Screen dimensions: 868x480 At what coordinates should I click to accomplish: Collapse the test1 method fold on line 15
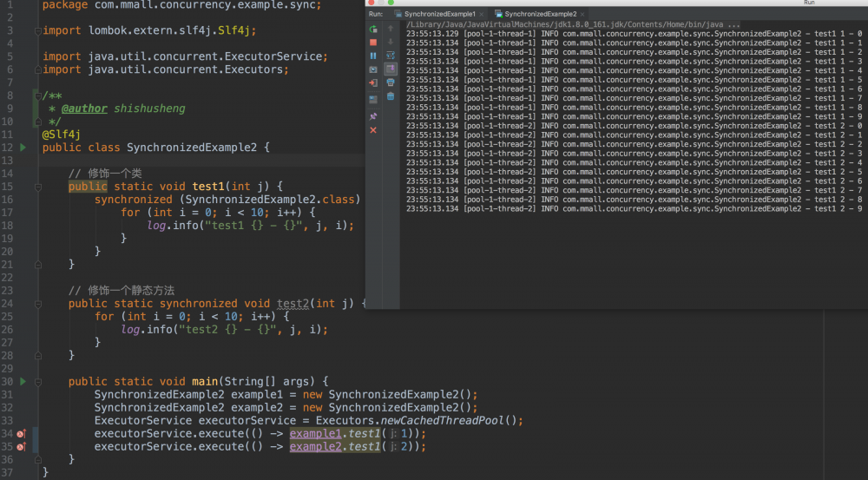point(36,187)
